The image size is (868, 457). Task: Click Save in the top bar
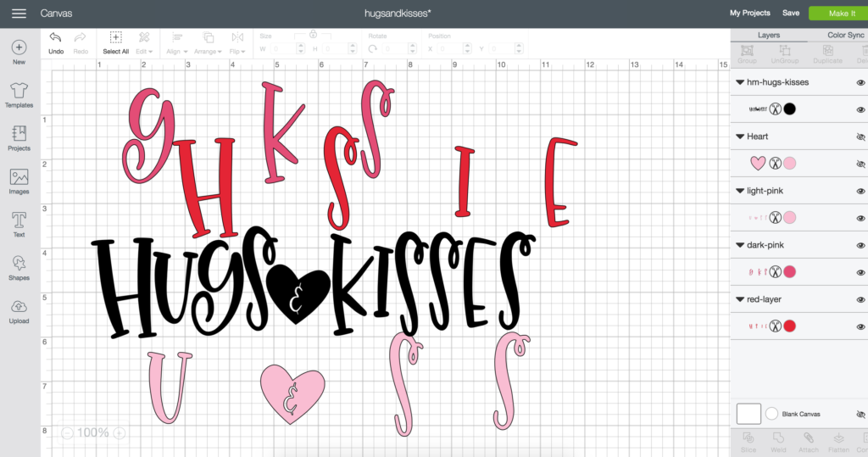click(x=791, y=14)
